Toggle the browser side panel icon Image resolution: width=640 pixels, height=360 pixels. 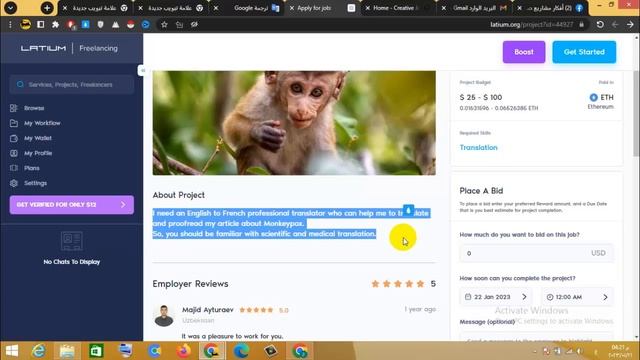pyautogui.click(x=40, y=24)
